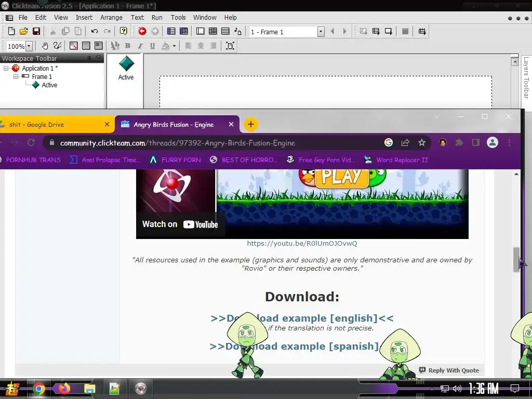Click Download example [english] link
This screenshot has width=532, height=399.
(302, 318)
